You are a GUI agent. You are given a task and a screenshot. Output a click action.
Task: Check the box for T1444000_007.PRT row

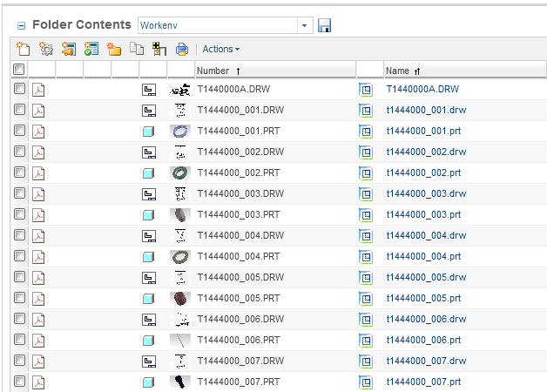pyautogui.click(x=19, y=382)
